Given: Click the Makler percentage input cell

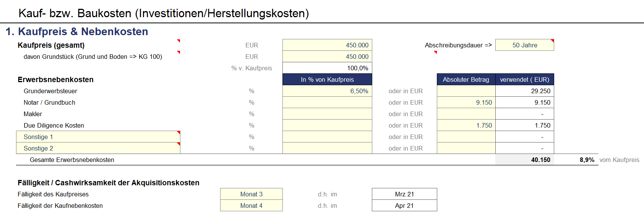Looking at the screenshot, I should pos(327,114).
